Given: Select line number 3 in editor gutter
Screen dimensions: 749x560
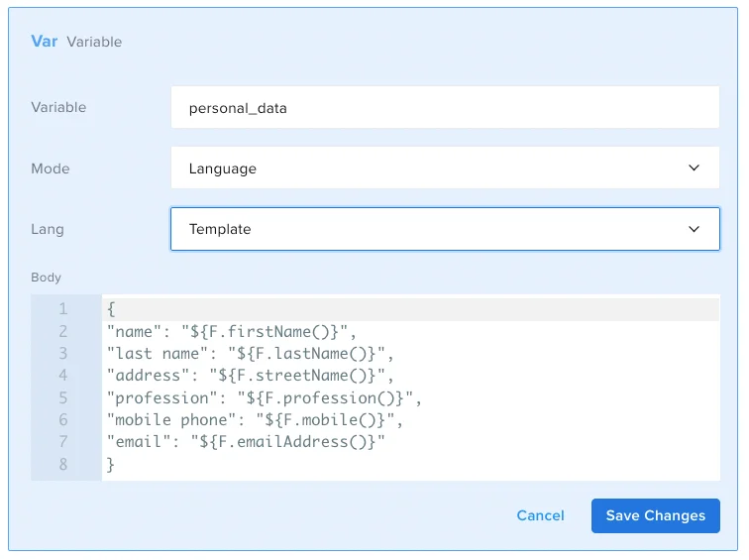Looking at the screenshot, I should click(x=62, y=354).
